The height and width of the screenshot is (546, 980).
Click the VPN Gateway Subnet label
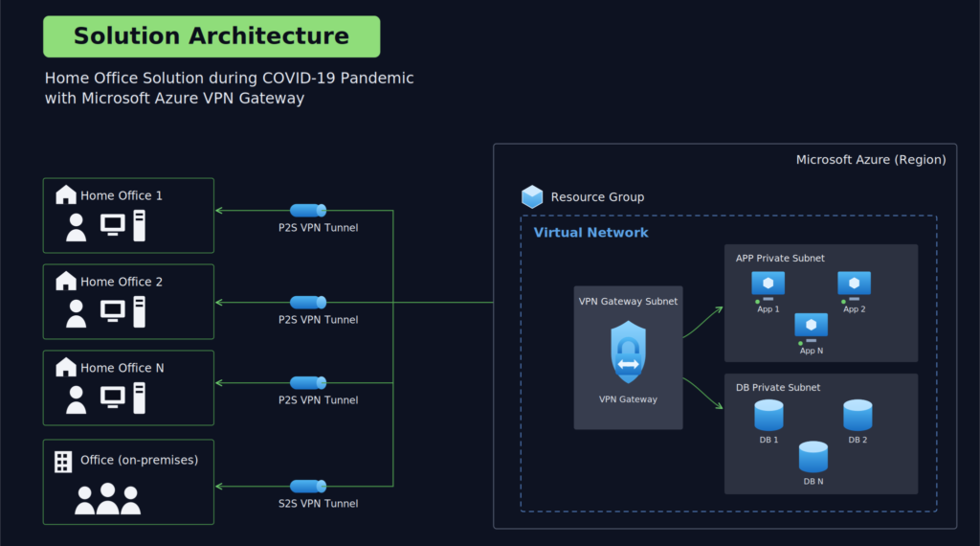tap(628, 302)
